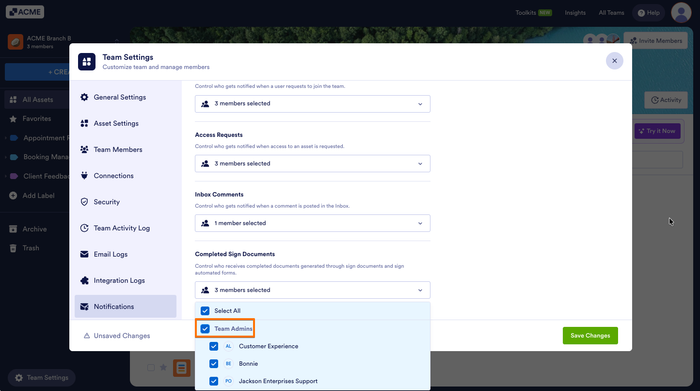Viewport: 700px width, 391px height.
Task: Click the Connections plug icon
Action: pos(84,176)
